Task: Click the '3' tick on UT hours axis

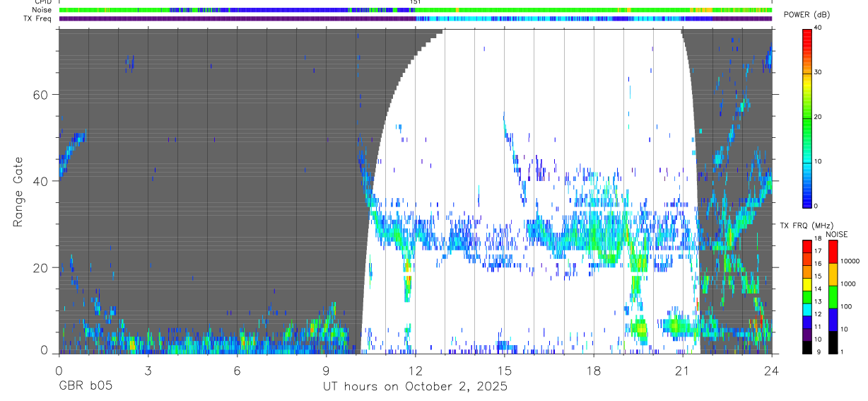Action: [148, 371]
